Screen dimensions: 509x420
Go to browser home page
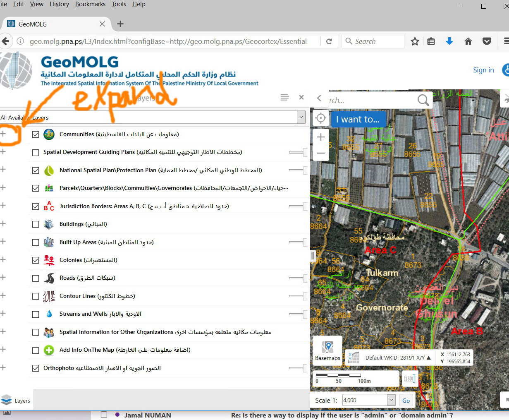(468, 41)
